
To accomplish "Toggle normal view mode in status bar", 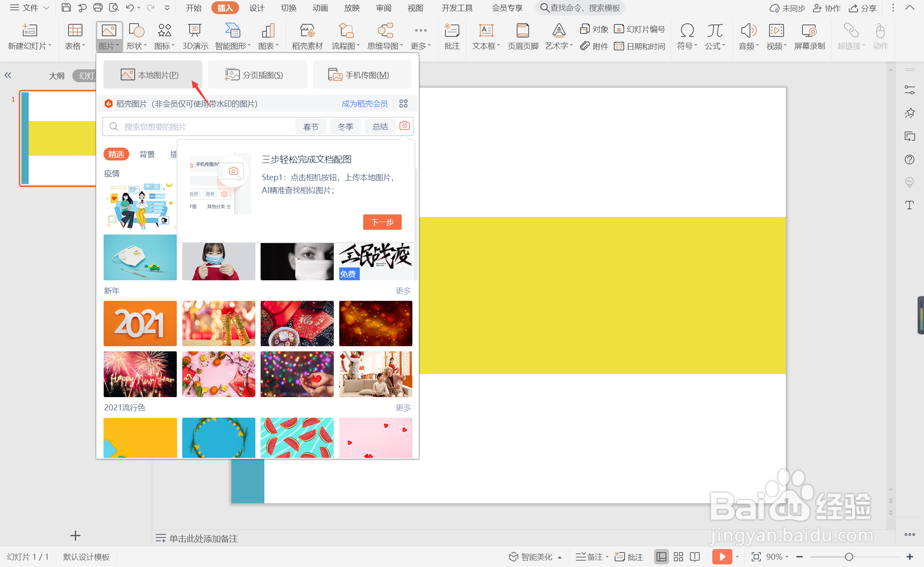I will [x=661, y=557].
